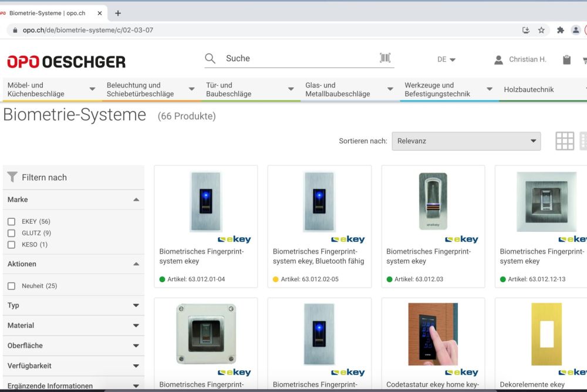Image resolution: width=587 pixels, height=392 pixels.
Task: Check the EKEY brand filter
Action: click(11, 222)
